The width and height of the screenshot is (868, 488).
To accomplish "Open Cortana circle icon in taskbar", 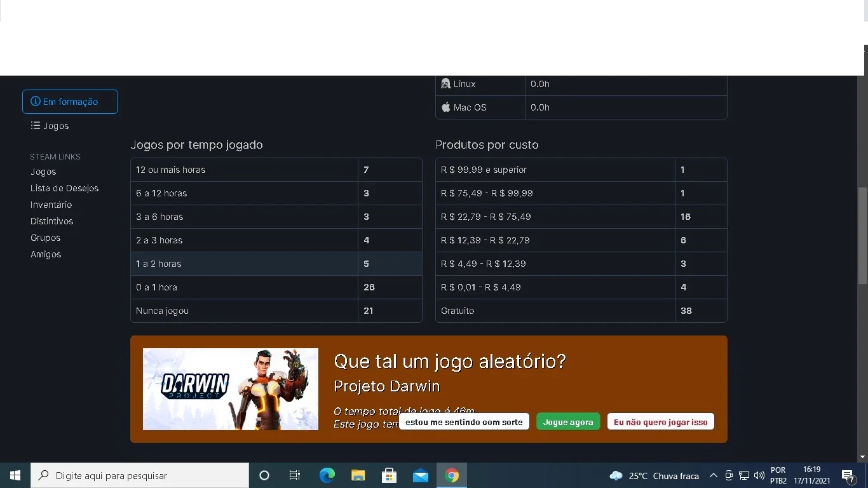I will pyautogui.click(x=264, y=475).
